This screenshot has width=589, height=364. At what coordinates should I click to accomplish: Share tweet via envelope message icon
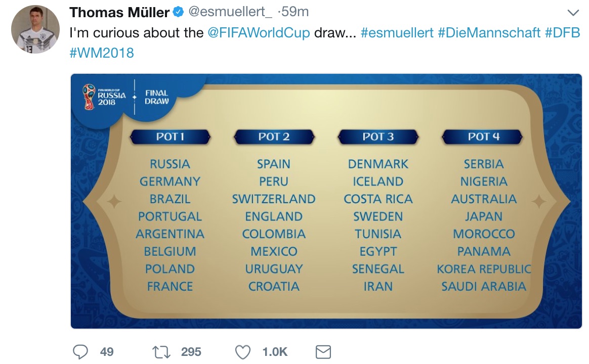[x=323, y=352]
